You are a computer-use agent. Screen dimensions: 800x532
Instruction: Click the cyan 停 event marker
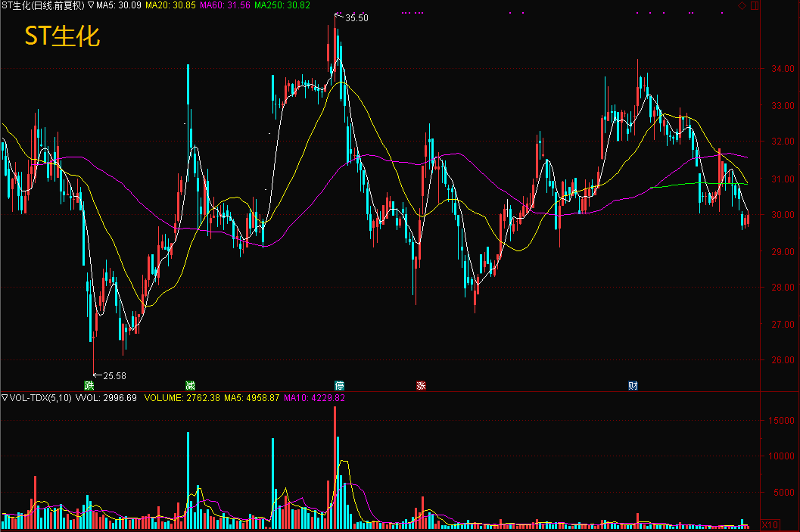pos(339,385)
